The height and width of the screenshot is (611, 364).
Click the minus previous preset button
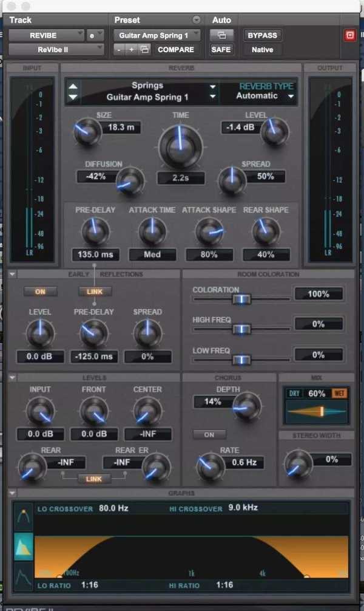120,50
